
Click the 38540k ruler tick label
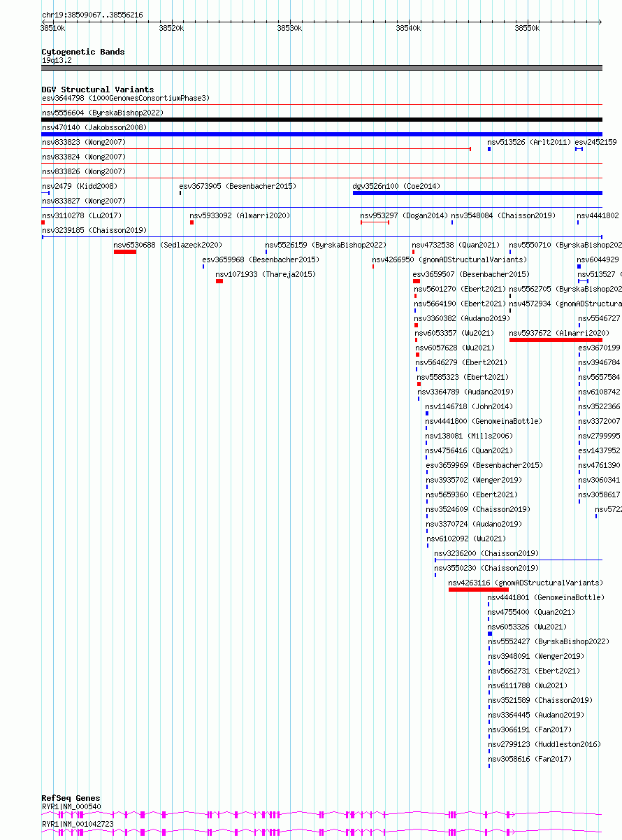coord(408,29)
